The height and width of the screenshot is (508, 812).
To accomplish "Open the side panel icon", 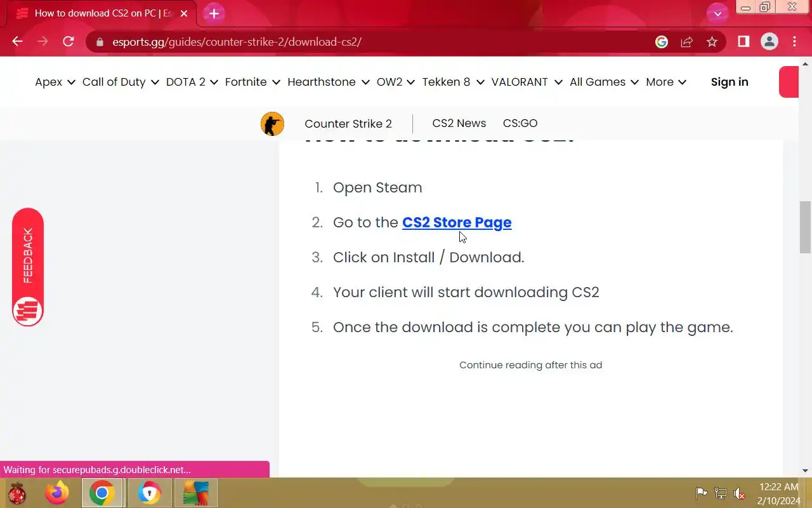I will tap(743, 41).
